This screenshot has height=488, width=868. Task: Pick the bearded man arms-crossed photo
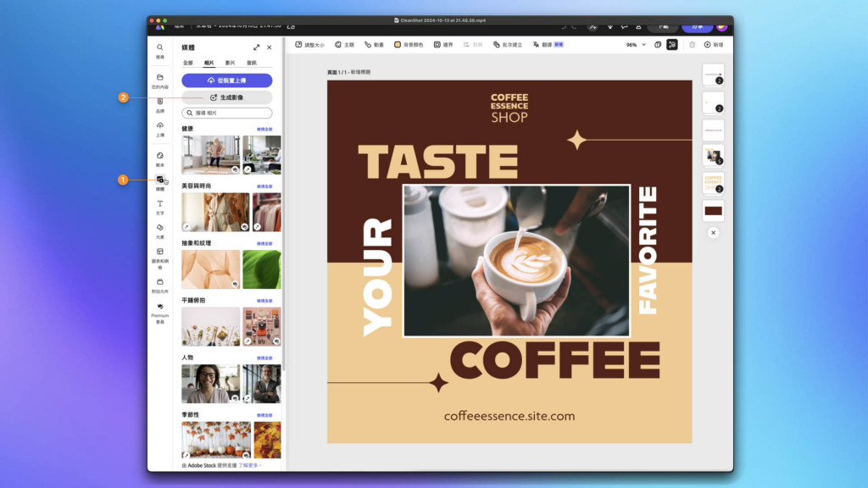pos(262,384)
